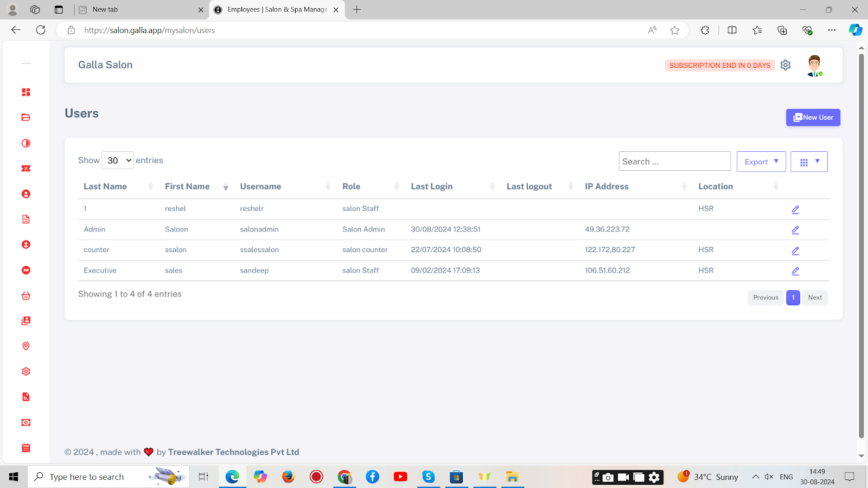Open the location pin sidebar icon
The width and height of the screenshot is (868, 488).
[x=26, y=346]
